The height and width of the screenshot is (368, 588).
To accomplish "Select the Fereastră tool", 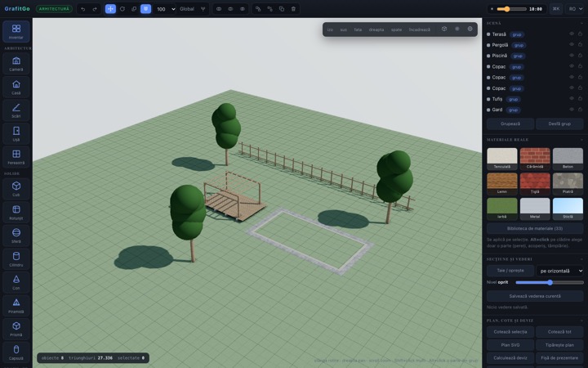I will 16,156.
